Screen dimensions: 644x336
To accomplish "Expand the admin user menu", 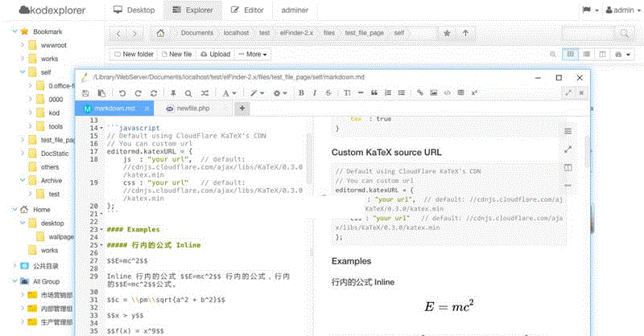I will (620, 10).
